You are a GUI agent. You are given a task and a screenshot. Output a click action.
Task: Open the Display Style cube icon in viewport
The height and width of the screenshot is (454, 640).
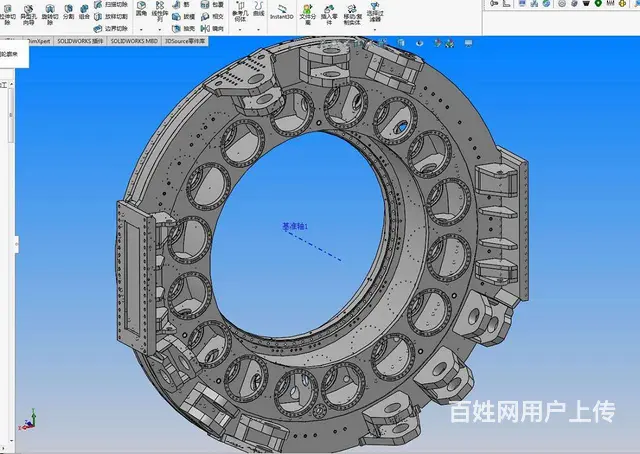401,43
